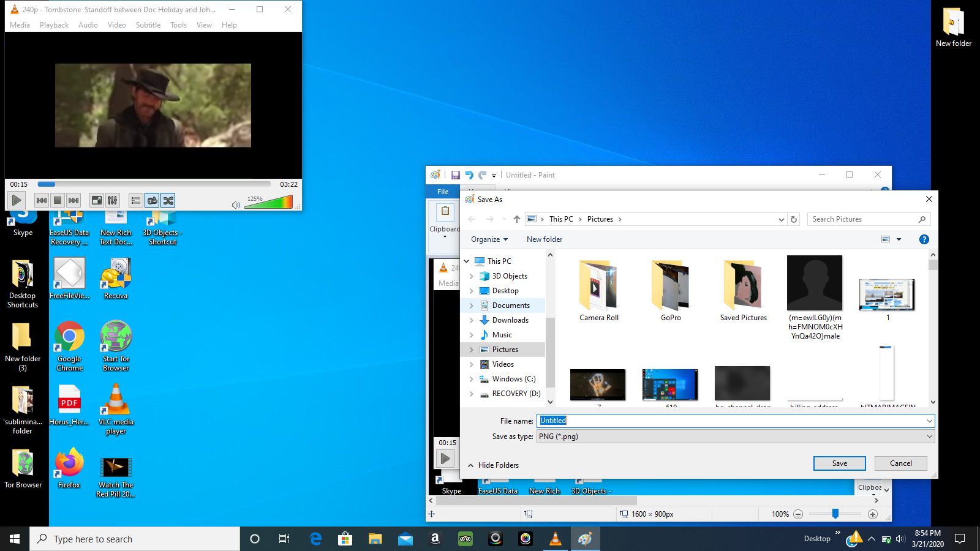Screen dimensions: 980x551
Task: Seek in VLC playback progress bar
Action: pos(154,184)
